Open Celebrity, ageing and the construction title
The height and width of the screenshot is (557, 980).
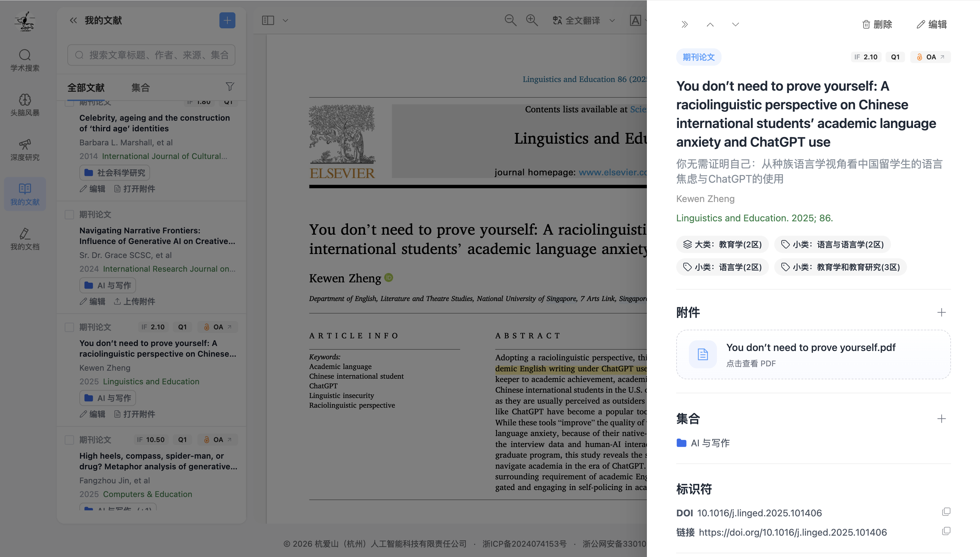coord(155,123)
